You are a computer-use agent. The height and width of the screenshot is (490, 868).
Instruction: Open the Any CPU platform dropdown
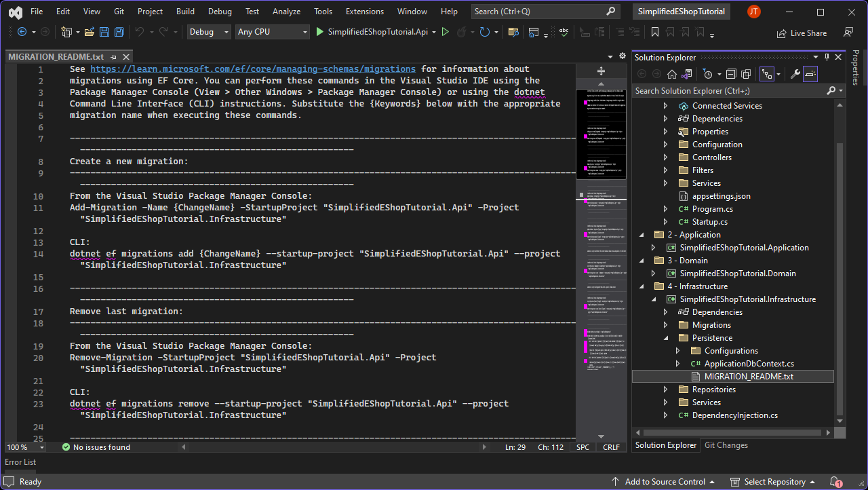(x=273, y=32)
